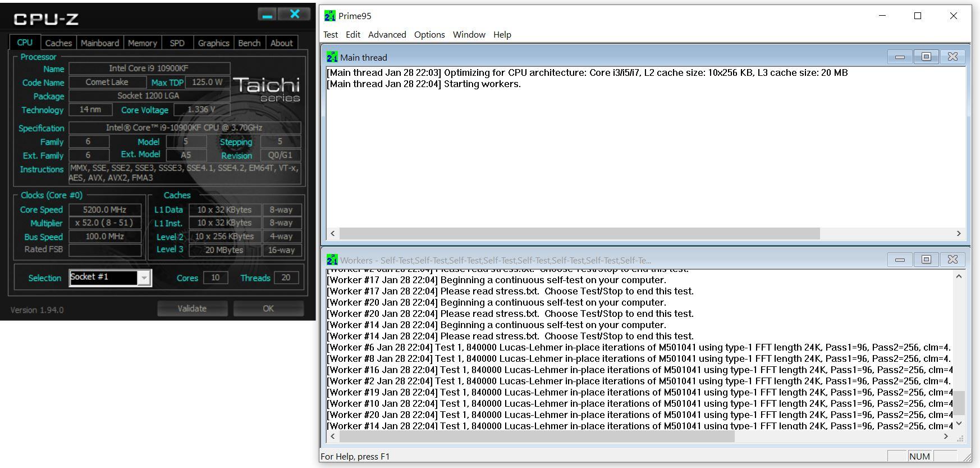
Task: Click the Code Name value Comet Lake
Action: (107, 82)
